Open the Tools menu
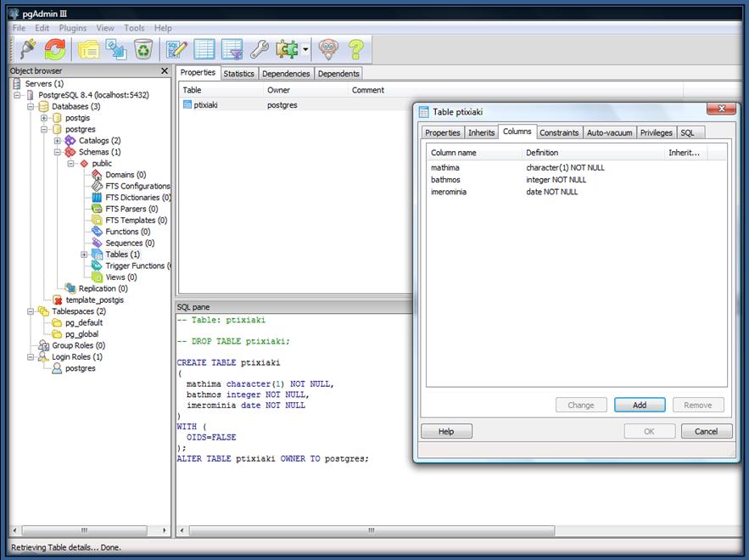The image size is (749, 560). tap(134, 28)
